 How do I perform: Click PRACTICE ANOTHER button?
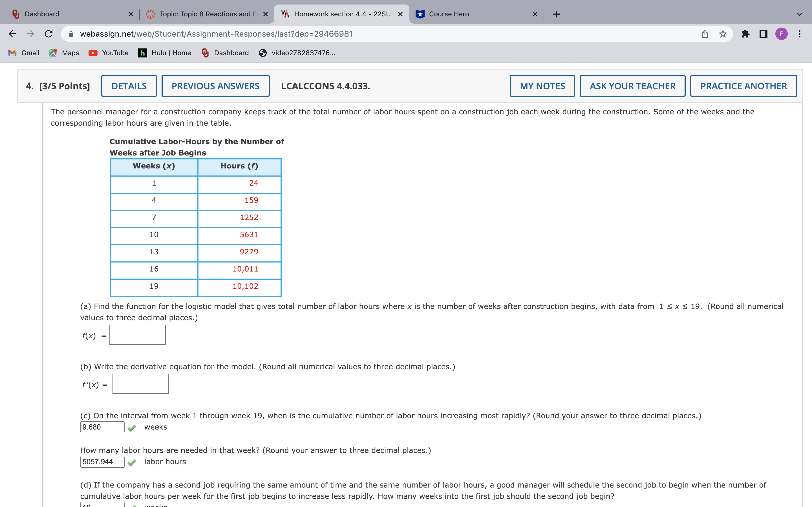point(743,86)
